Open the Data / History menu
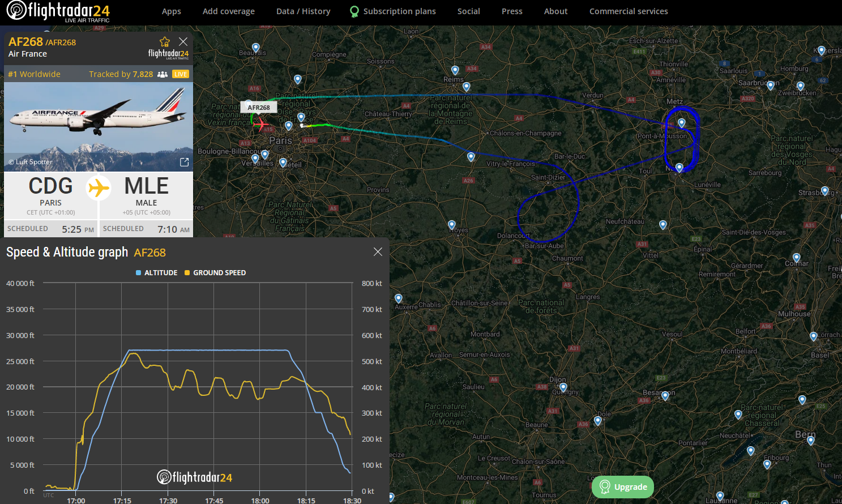842x504 pixels. click(304, 11)
